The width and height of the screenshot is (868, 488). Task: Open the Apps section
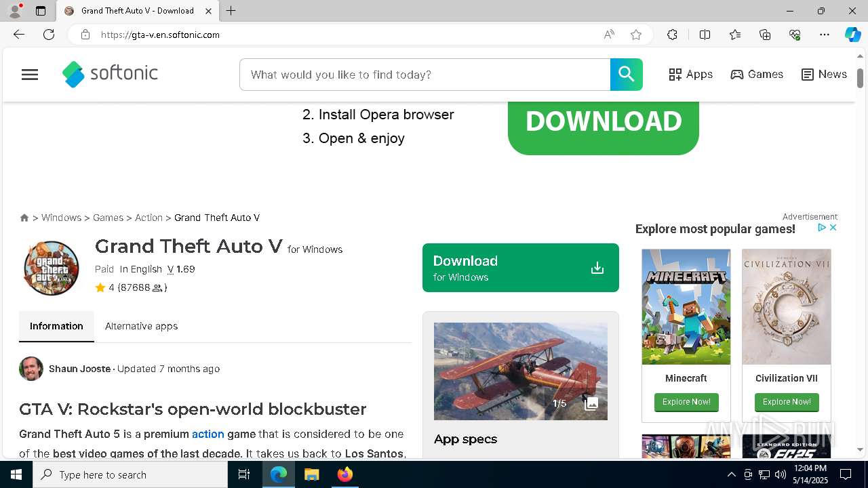[690, 75]
